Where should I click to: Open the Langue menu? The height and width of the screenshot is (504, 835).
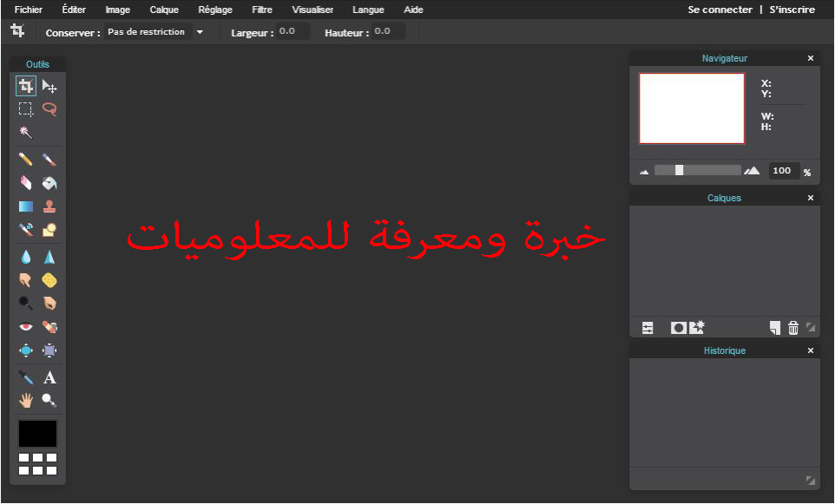tap(368, 10)
